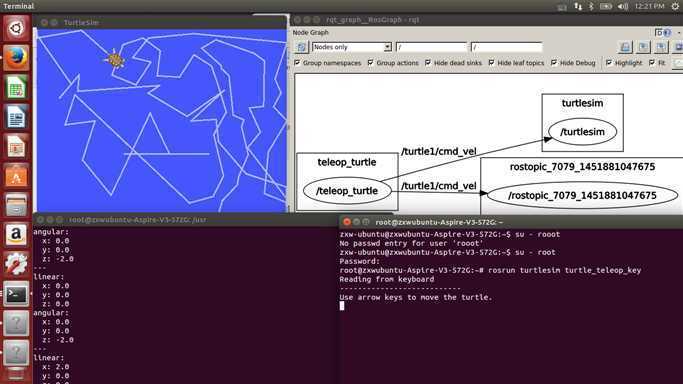Select the /teleop_turtle node ellipse

point(347,191)
